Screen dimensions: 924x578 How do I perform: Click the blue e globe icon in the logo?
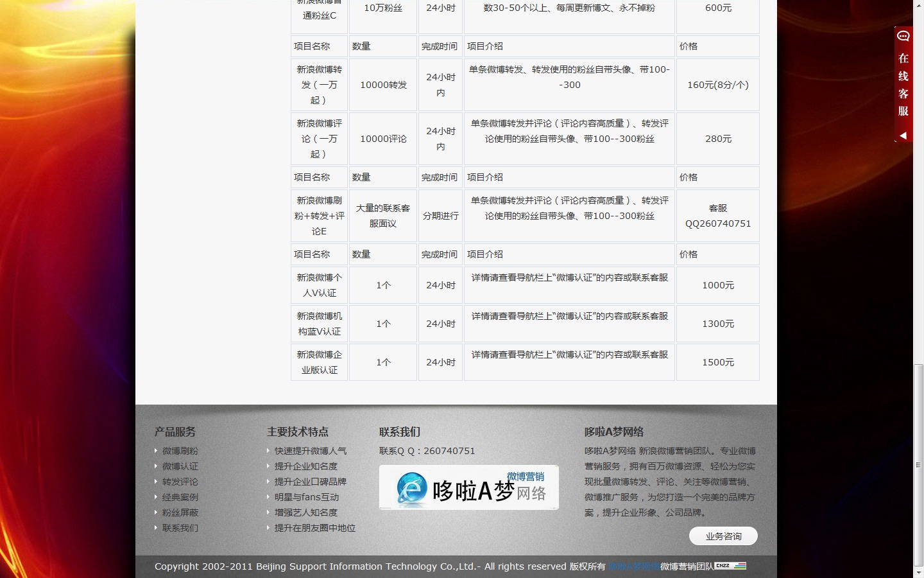(x=411, y=489)
